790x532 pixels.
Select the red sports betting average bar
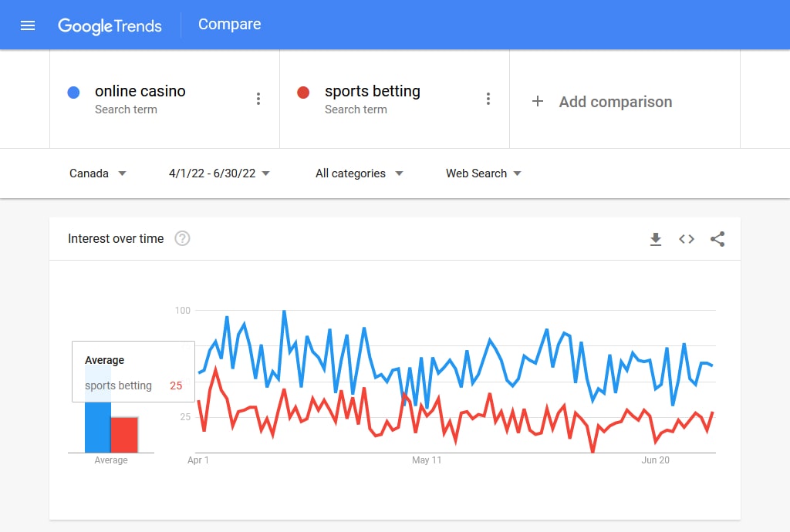pyautogui.click(x=124, y=435)
